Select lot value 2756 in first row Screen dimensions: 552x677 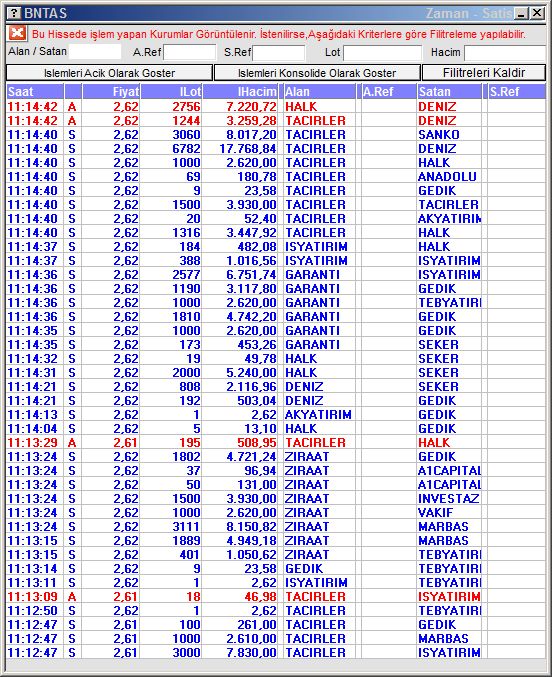click(x=171, y=107)
